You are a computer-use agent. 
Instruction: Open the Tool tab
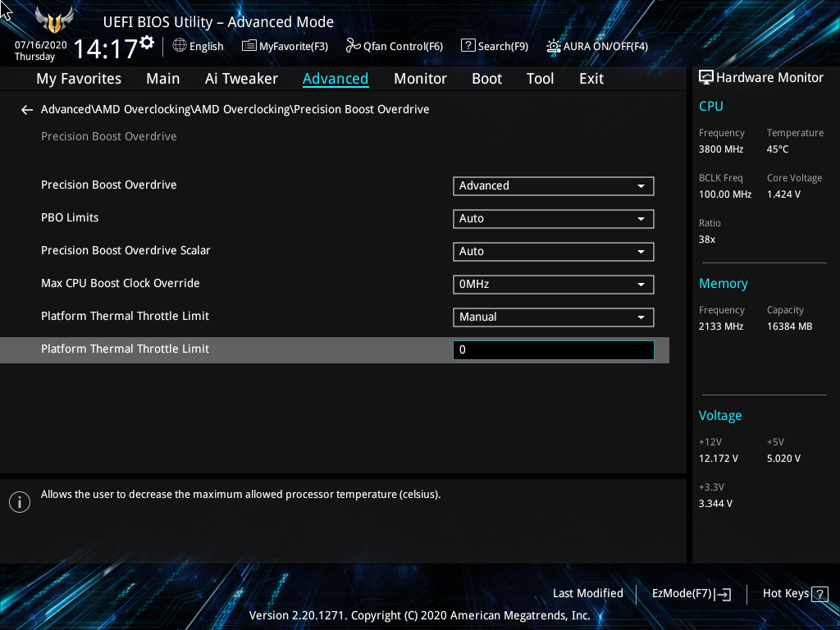(540, 79)
